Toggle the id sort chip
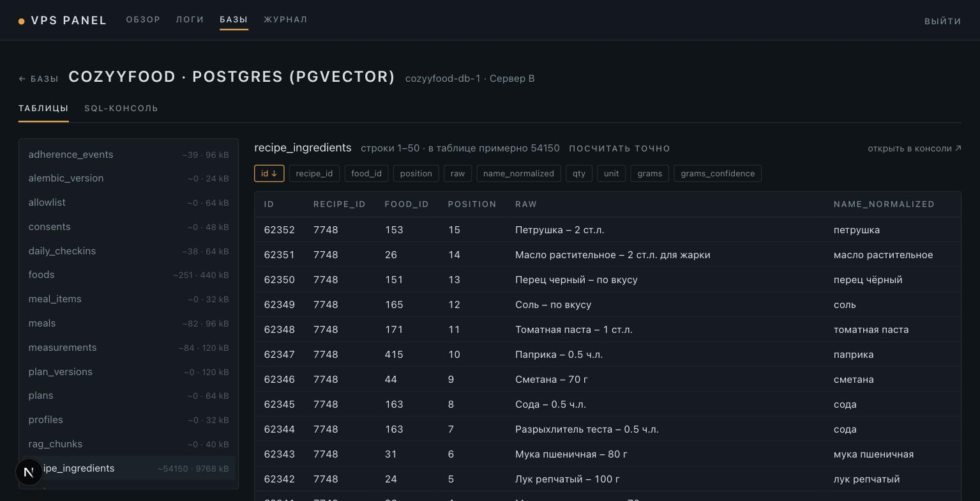 coord(269,173)
